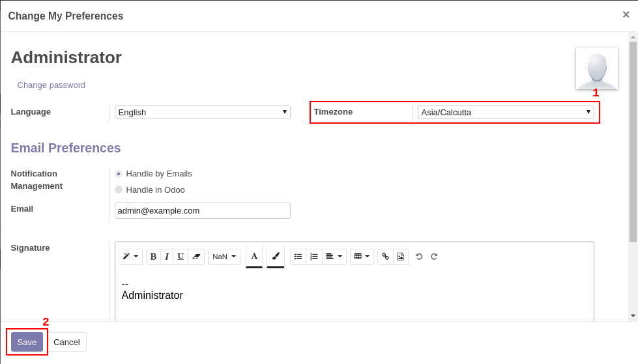This screenshot has width=638, height=364.
Task: Expand the NaN font size dropdown
Action: (x=224, y=257)
